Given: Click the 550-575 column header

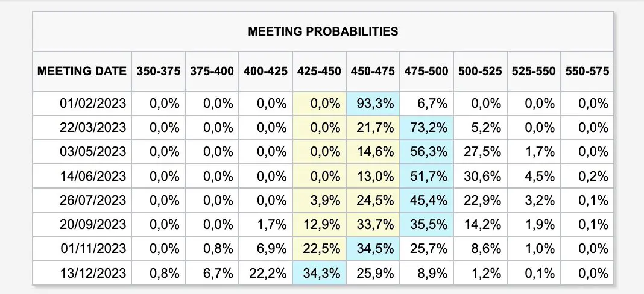Looking at the screenshot, I should point(587,71).
